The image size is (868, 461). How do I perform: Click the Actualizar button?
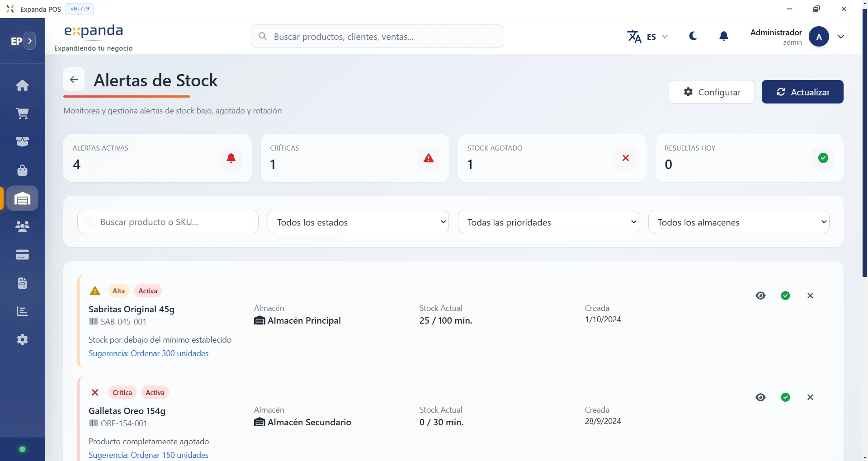tap(802, 92)
